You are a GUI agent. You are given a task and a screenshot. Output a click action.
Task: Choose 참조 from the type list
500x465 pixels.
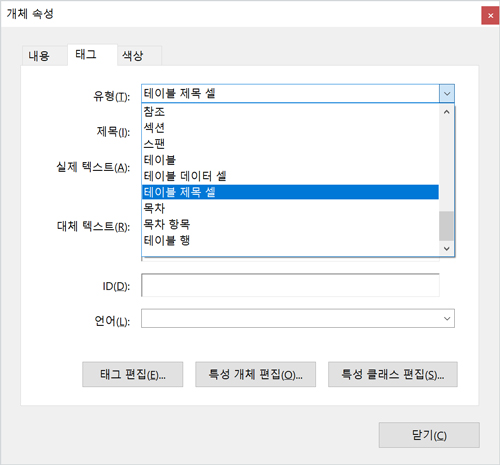click(x=290, y=111)
